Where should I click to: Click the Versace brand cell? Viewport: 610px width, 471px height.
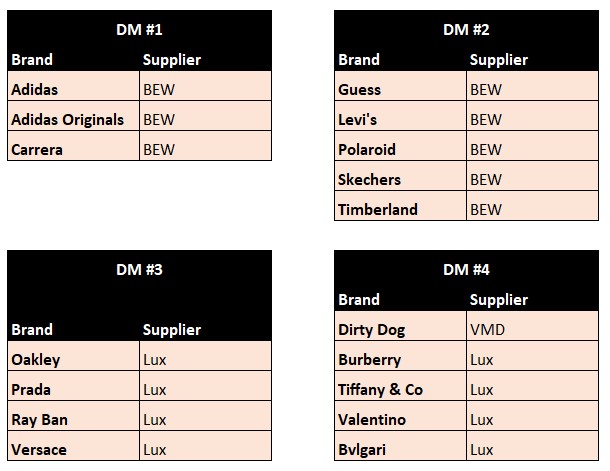(73, 449)
